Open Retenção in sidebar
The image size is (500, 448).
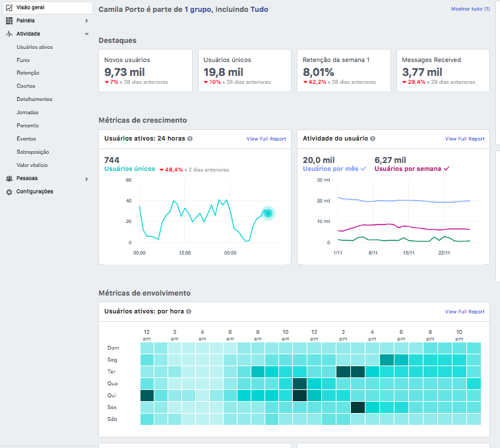pyautogui.click(x=28, y=73)
